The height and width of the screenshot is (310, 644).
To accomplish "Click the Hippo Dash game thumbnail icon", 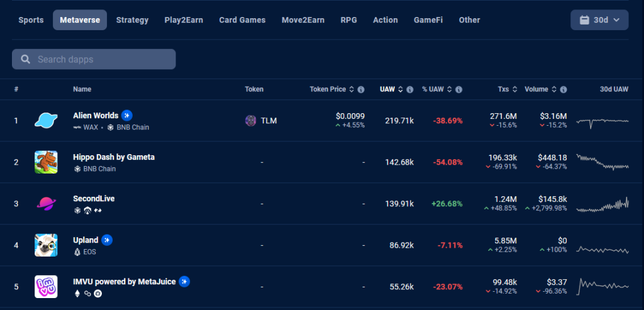I will [x=46, y=162].
